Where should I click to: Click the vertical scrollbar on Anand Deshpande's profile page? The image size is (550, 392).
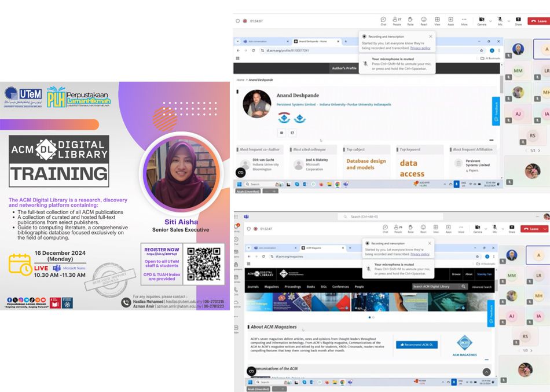pos(501,87)
